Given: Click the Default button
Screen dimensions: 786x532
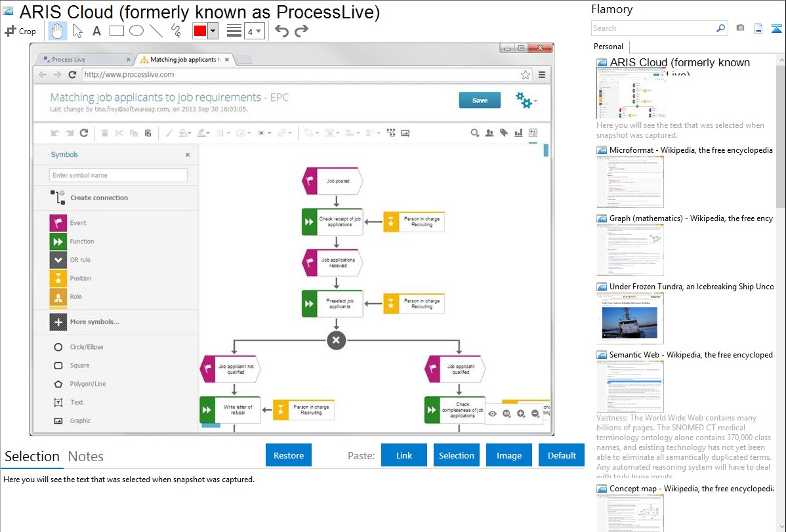Looking at the screenshot, I should pyautogui.click(x=562, y=455).
